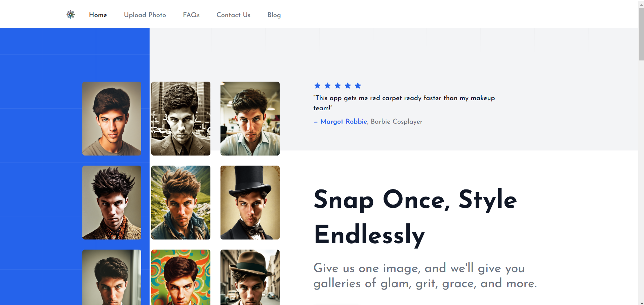Select the brown fedora street portrait
Screen dimensions: 644x305
pos(250,277)
